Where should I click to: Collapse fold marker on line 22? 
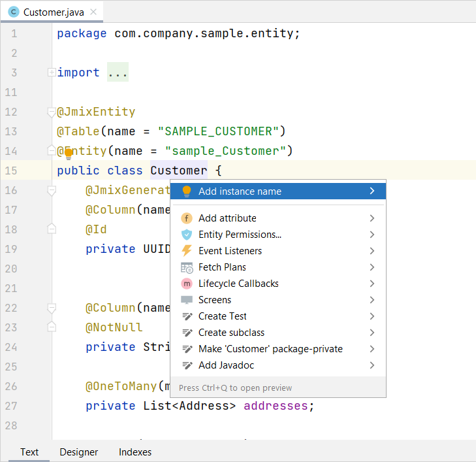[x=52, y=308]
